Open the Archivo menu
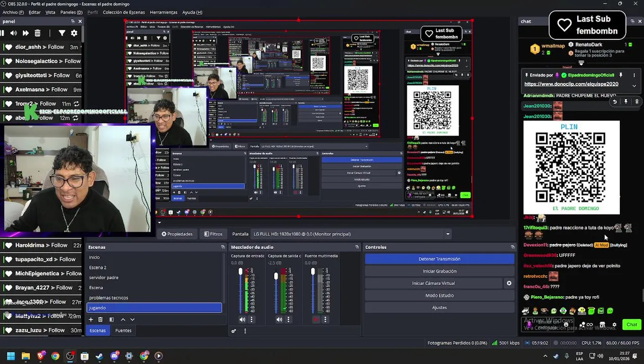644x364 pixels. 13,12
